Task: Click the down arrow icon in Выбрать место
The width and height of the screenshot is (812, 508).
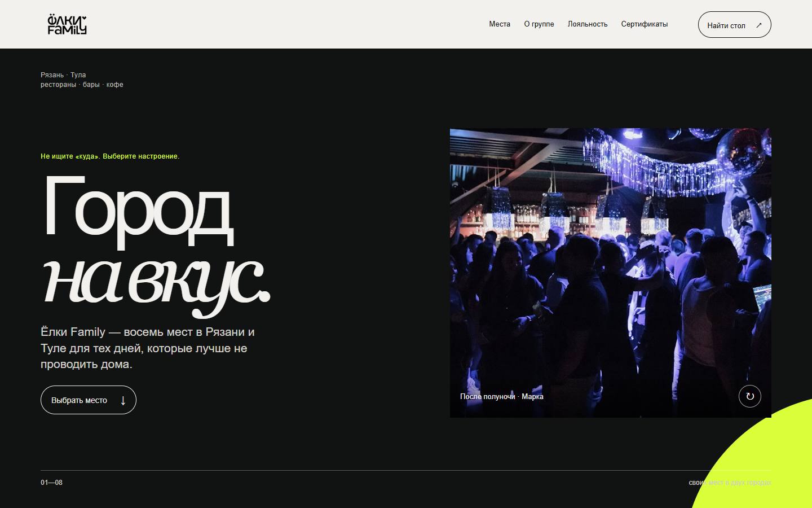Action: pyautogui.click(x=123, y=400)
